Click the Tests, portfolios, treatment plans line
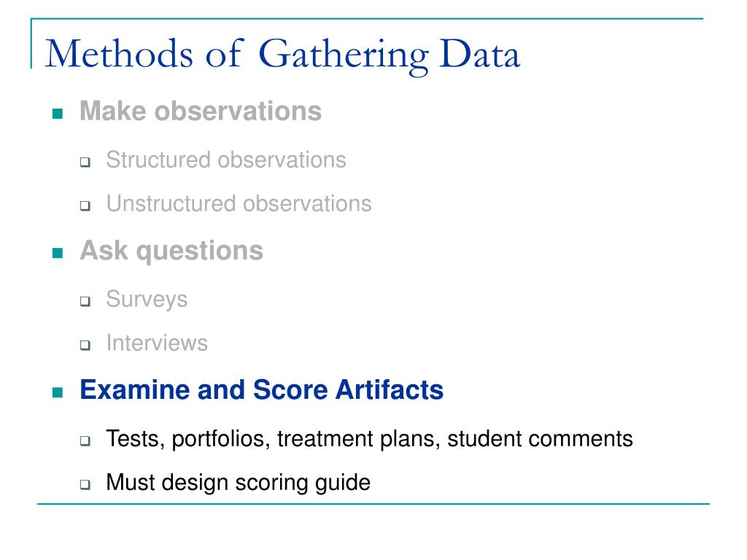This screenshot has width=747, height=560. point(369,439)
